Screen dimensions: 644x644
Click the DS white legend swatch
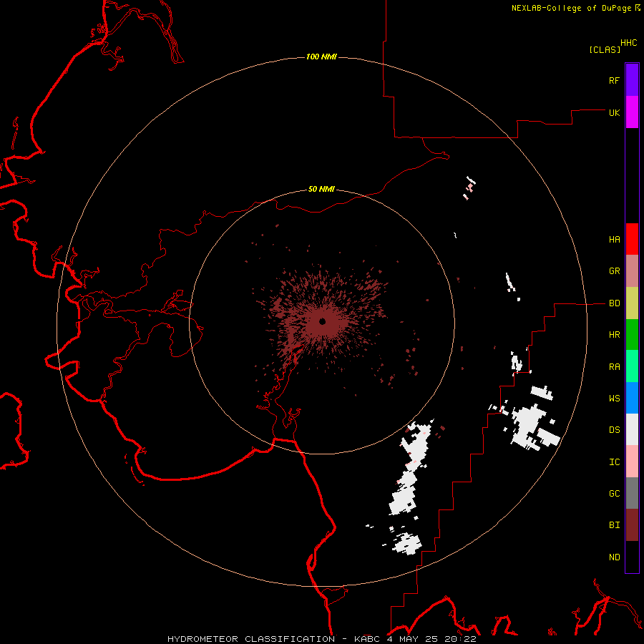(x=632, y=429)
